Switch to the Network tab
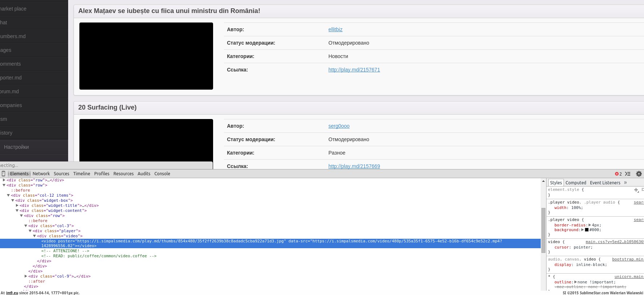The image size is (644, 295). [x=41, y=174]
